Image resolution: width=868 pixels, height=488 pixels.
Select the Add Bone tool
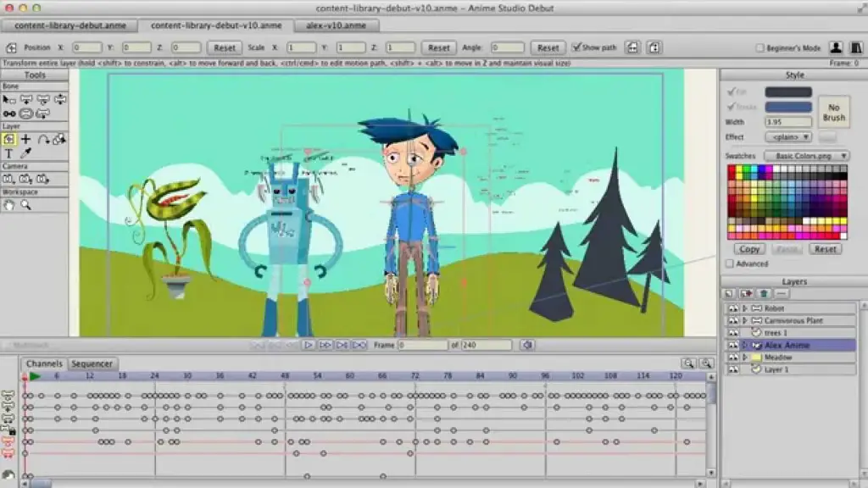[8, 114]
